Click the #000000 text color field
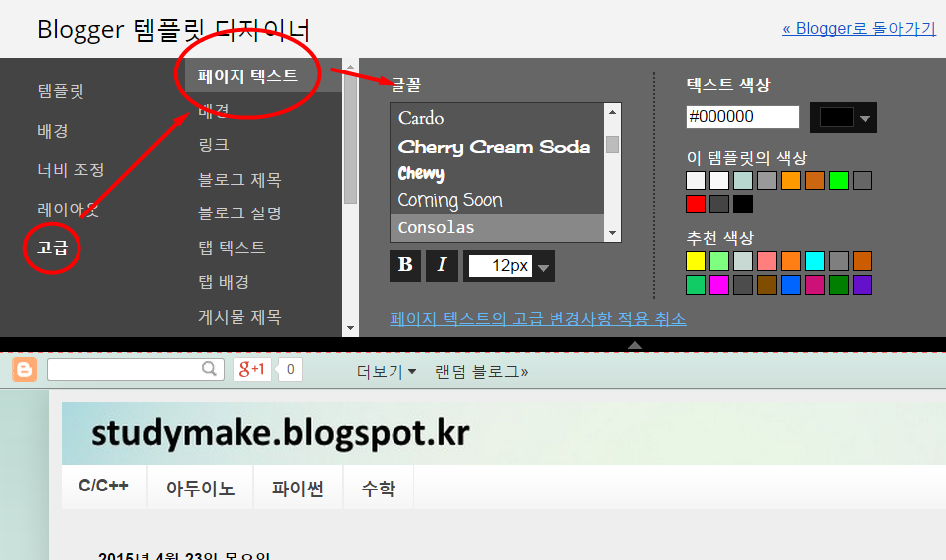 click(x=742, y=117)
